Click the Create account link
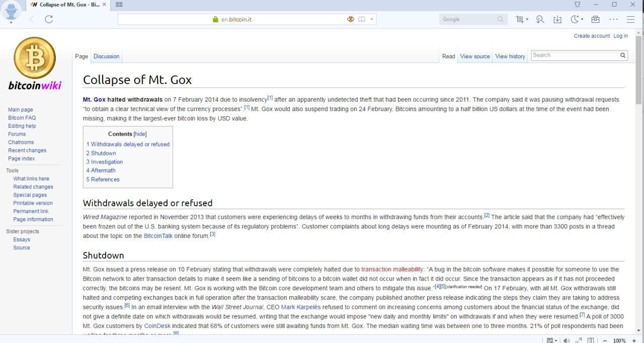Screen dimensions: 644x343 (x=592, y=36)
